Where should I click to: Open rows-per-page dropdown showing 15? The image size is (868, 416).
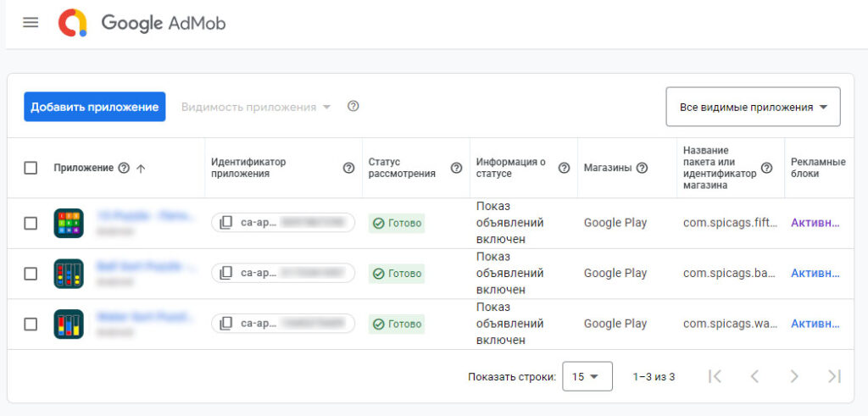pyautogui.click(x=586, y=376)
